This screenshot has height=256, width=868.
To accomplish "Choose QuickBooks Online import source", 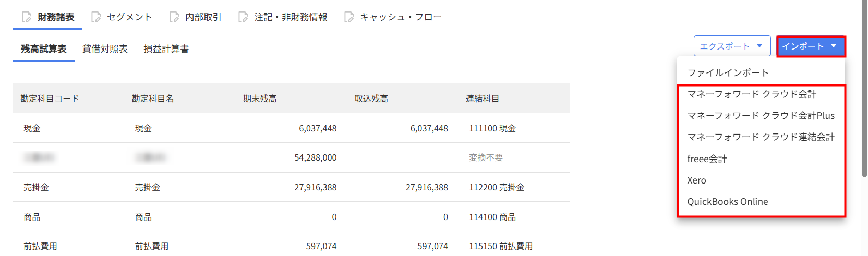I will click(x=727, y=202).
